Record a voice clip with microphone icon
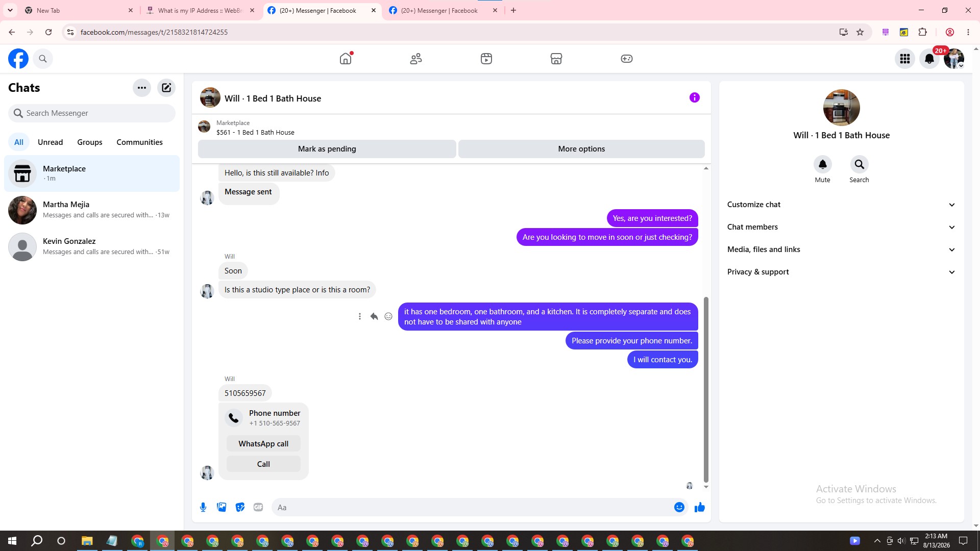Screen dimensions: 980x551 click(203, 507)
